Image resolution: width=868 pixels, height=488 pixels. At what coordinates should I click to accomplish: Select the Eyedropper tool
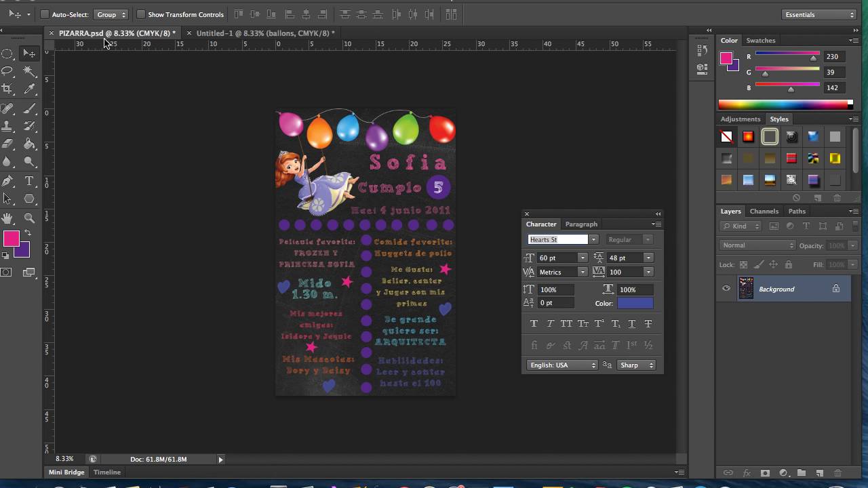tap(29, 89)
